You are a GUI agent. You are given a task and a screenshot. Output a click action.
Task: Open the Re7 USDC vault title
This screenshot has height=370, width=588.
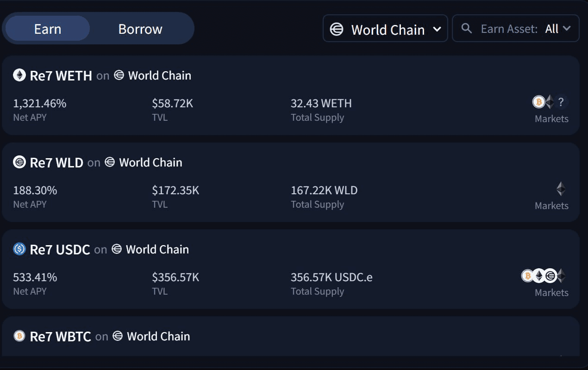tap(60, 249)
